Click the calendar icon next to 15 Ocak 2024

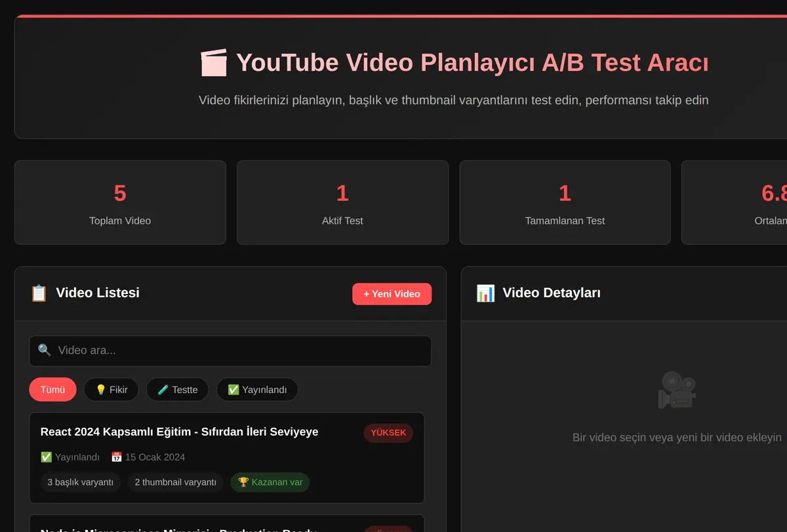click(x=117, y=457)
